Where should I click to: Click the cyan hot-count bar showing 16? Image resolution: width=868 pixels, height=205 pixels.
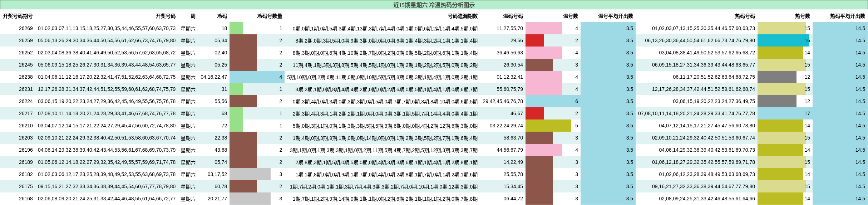click(x=783, y=40)
